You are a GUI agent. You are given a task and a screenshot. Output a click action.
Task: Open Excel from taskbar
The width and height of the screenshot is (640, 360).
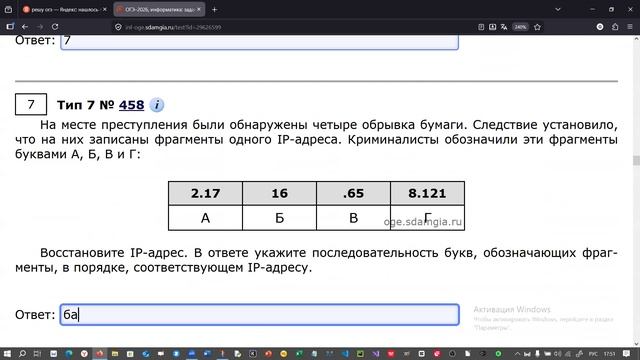[x=299, y=354]
